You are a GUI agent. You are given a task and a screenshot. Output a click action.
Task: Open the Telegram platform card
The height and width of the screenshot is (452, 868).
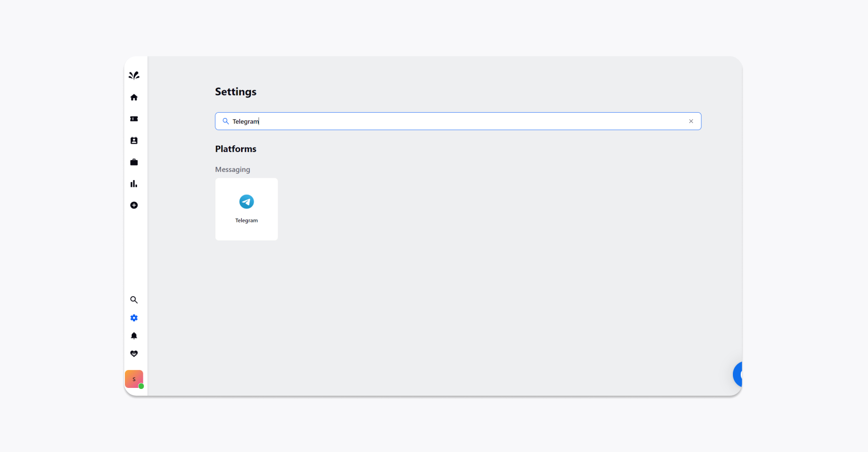point(246,209)
